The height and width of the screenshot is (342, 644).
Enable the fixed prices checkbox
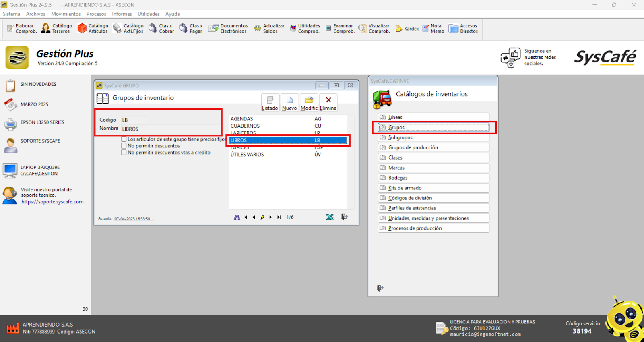124,139
